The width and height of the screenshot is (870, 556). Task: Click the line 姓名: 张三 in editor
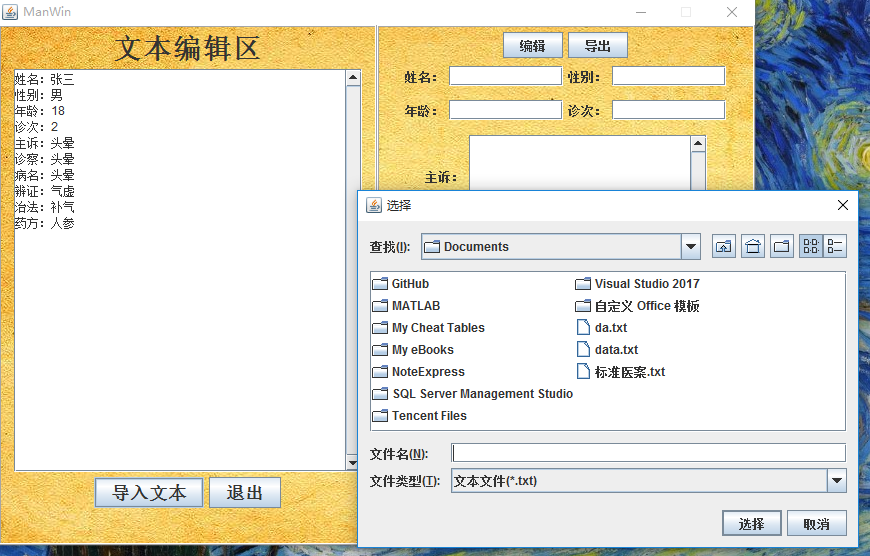tap(44, 79)
